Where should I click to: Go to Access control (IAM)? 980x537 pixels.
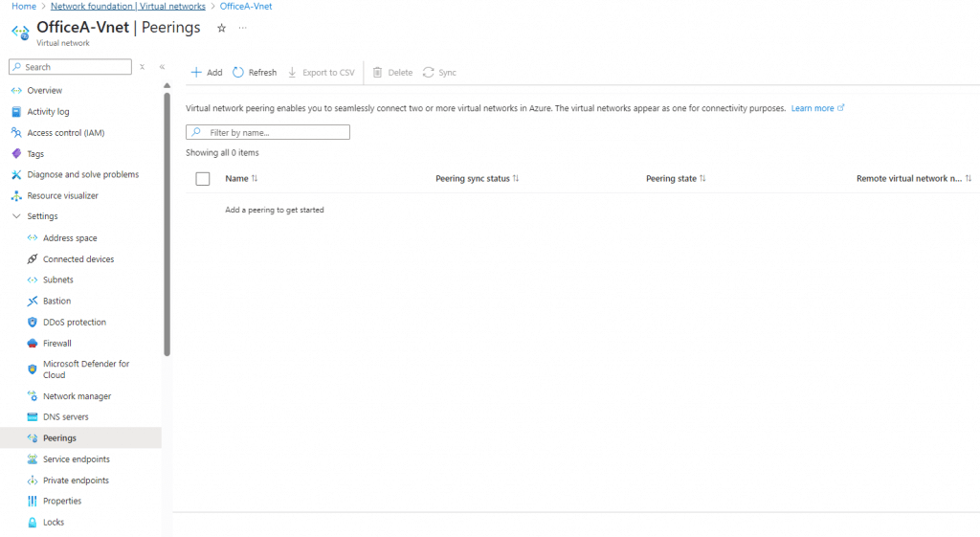coord(66,133)
